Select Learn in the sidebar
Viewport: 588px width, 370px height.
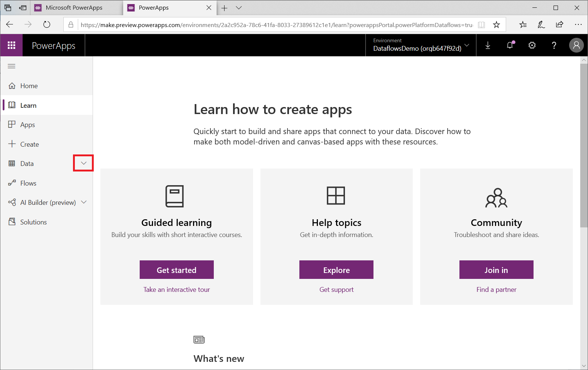click(x=47, y=105)
